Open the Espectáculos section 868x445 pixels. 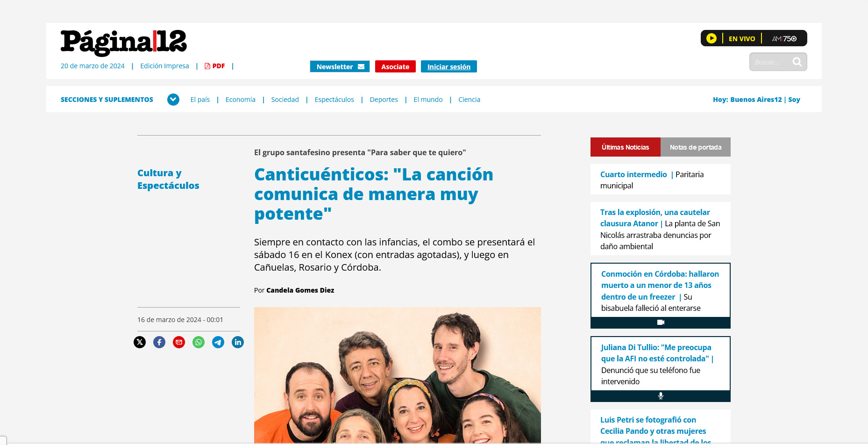click(x=334, y=100)
